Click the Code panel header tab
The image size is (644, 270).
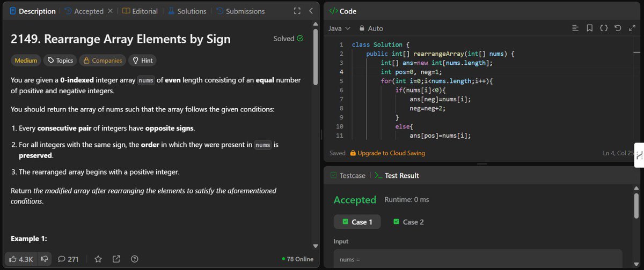342,11
